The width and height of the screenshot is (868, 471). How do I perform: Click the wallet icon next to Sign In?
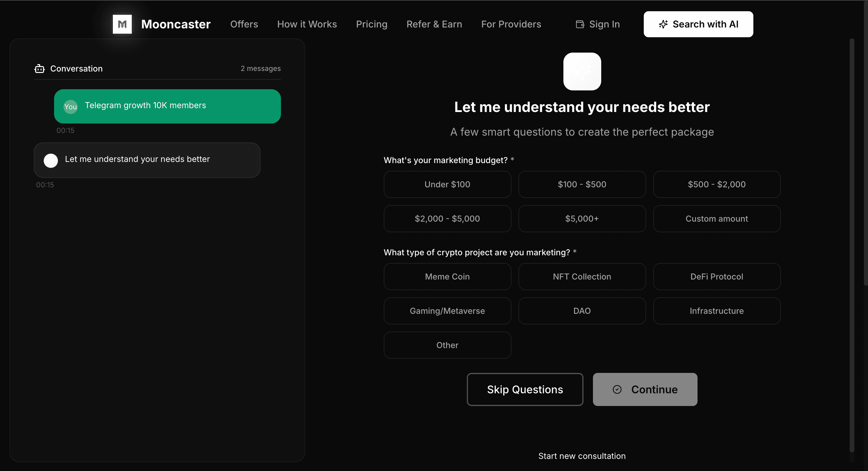click(x=580, y=24)
